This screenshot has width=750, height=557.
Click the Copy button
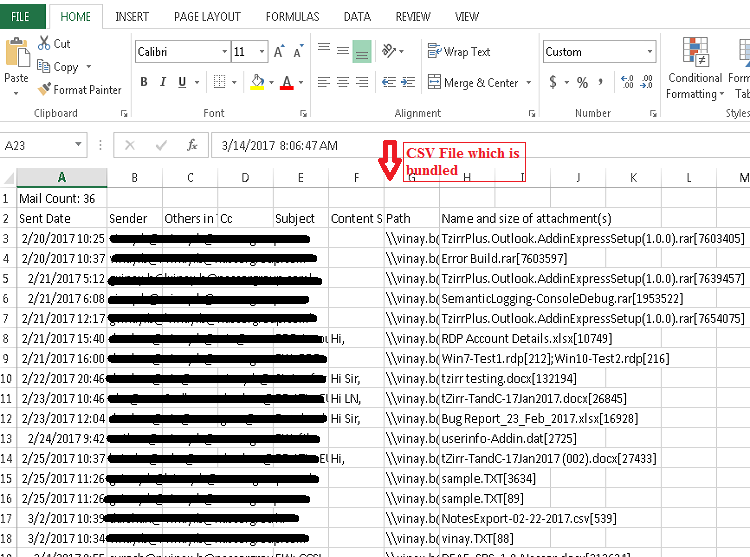coord(58,67)
